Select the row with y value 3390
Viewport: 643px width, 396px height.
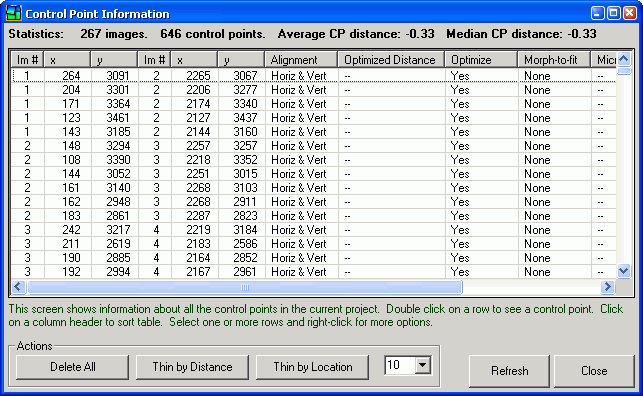click(x=314, y=159)
